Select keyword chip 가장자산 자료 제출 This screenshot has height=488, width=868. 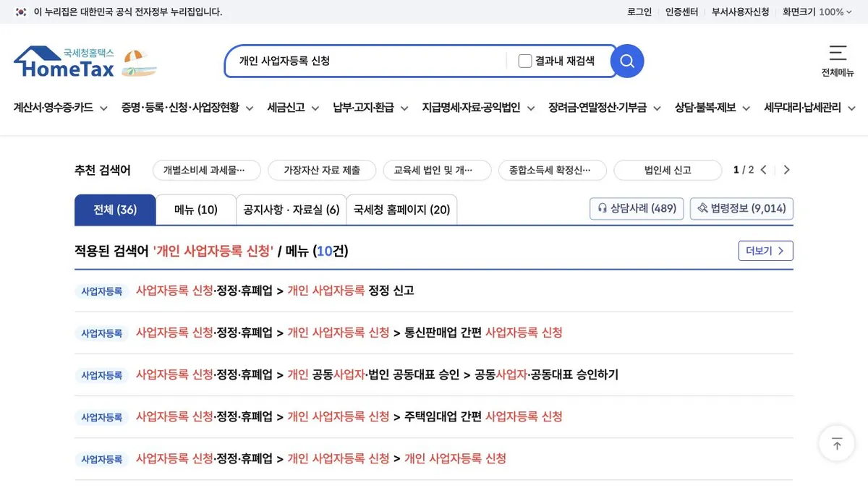(322, 170)
